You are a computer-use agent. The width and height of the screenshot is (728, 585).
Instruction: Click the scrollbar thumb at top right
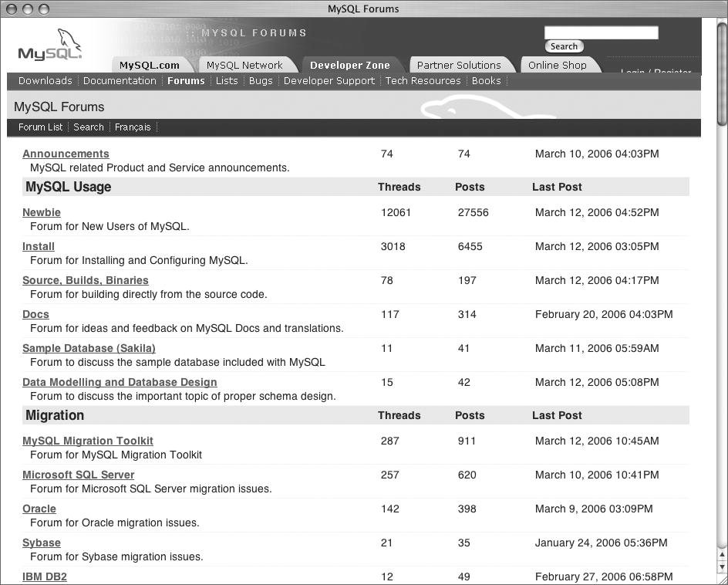(722, 74)
